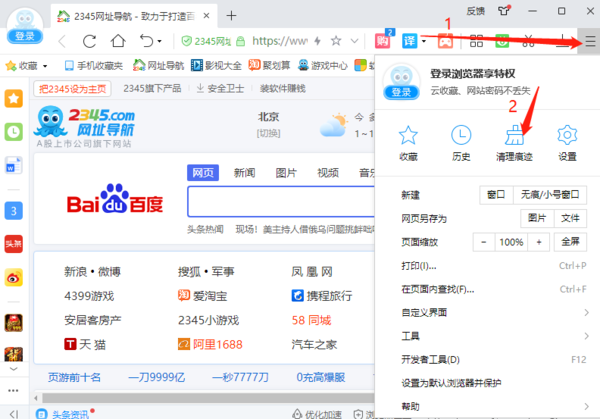Open the hamburger main menu icon
Screen dimensions: 600x419
click(x=590, y=41)
